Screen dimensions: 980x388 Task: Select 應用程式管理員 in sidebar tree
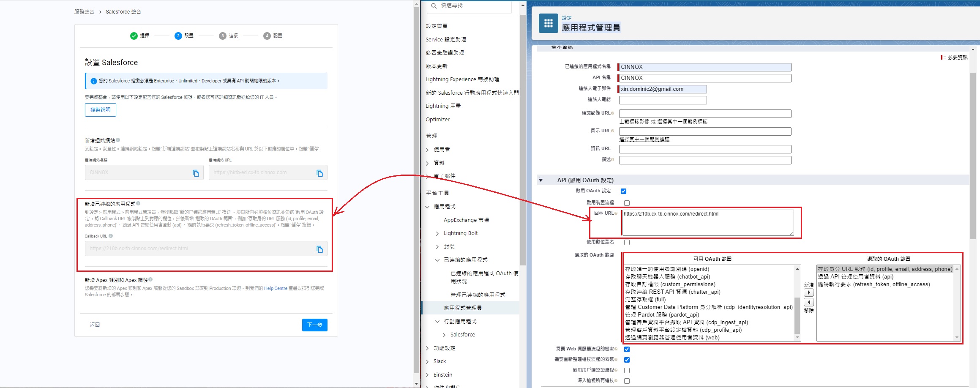click(463, 308)
